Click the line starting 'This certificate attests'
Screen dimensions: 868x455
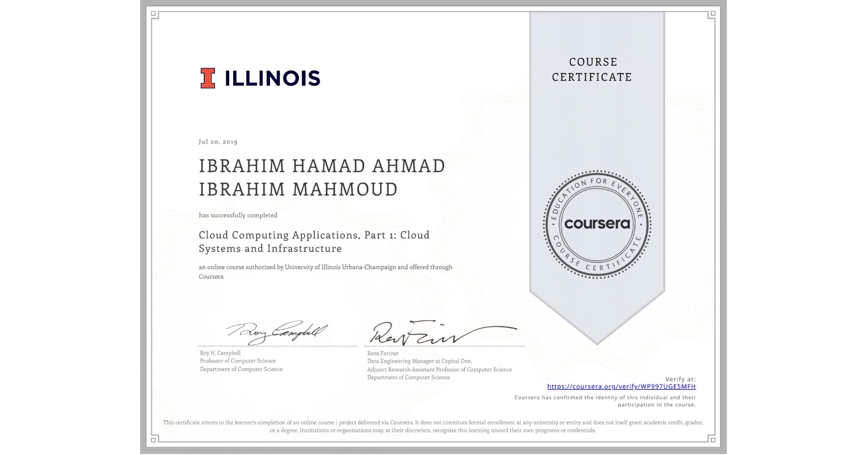click(x=433, y=423)
